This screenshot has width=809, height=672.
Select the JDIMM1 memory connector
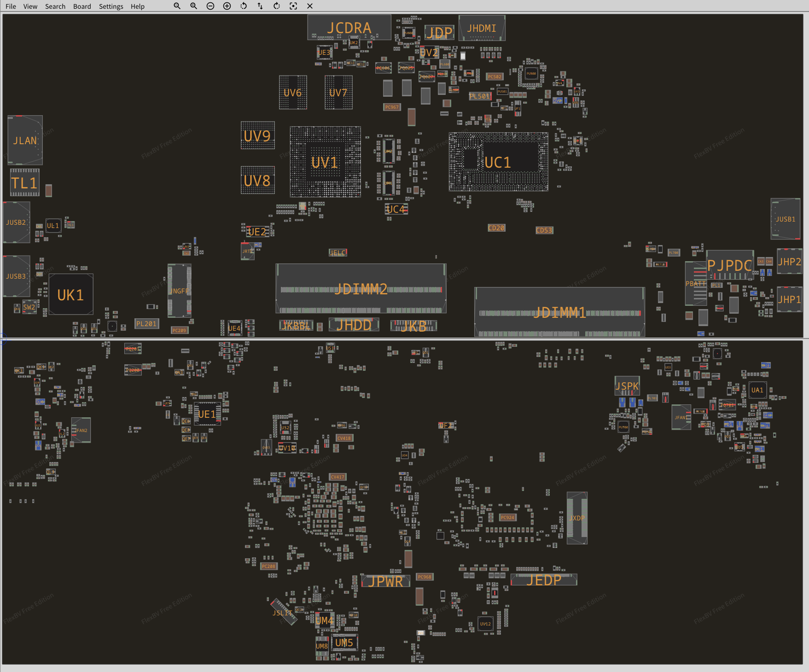click(559, 312)
